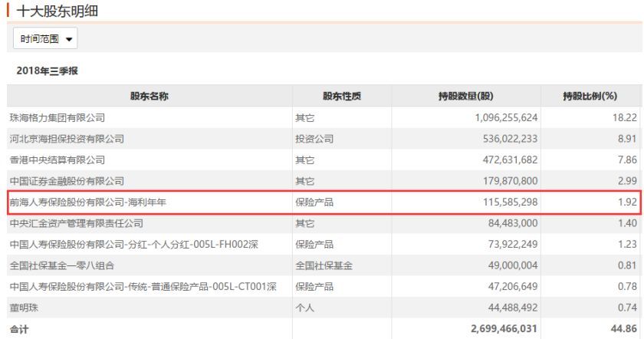Select shareholder 前海人寿保险股份有限公司-海利年年
This screenshot has width=644, height=339.
(x=88, y=202)
